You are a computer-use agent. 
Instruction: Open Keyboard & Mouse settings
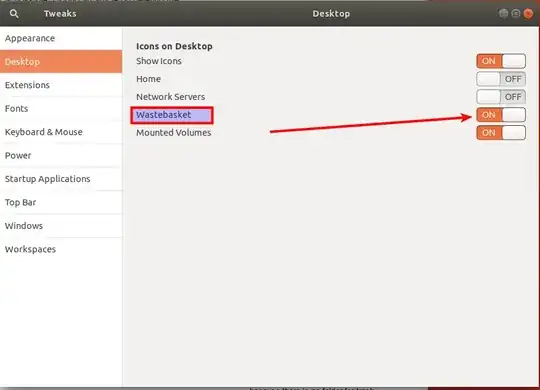(x=61, y=132)
